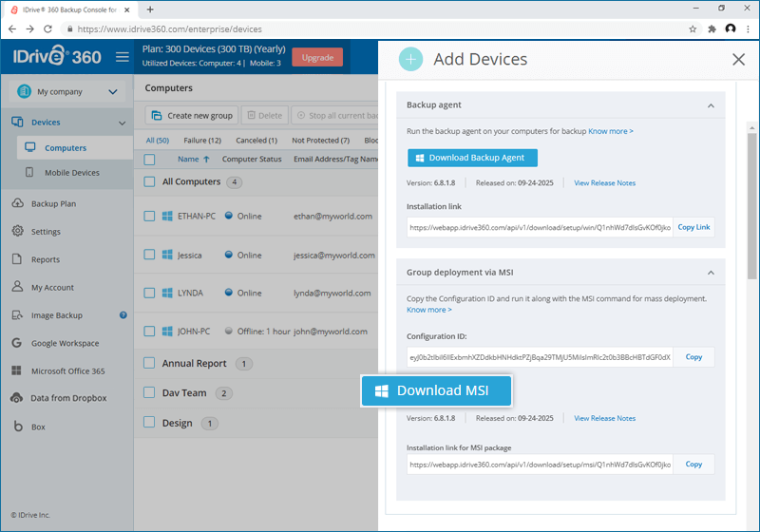Image resolution: width=760 pixels, height=532 pixels.
Task: Open Know more link under Backup agent
Action: (x=610, y=131)
